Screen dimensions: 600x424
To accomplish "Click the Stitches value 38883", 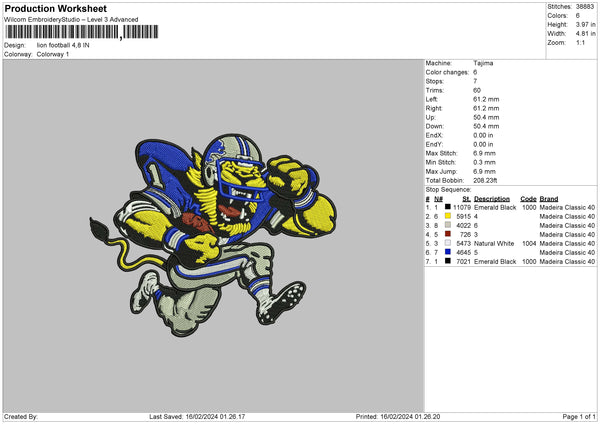I will click(x=585, y=7).
